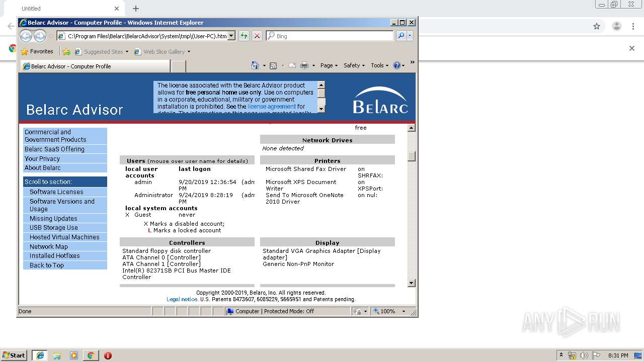Open a new IE tab
Image resolution: width=644 pixels, height=362 pixels.
(x=178, y=66)
